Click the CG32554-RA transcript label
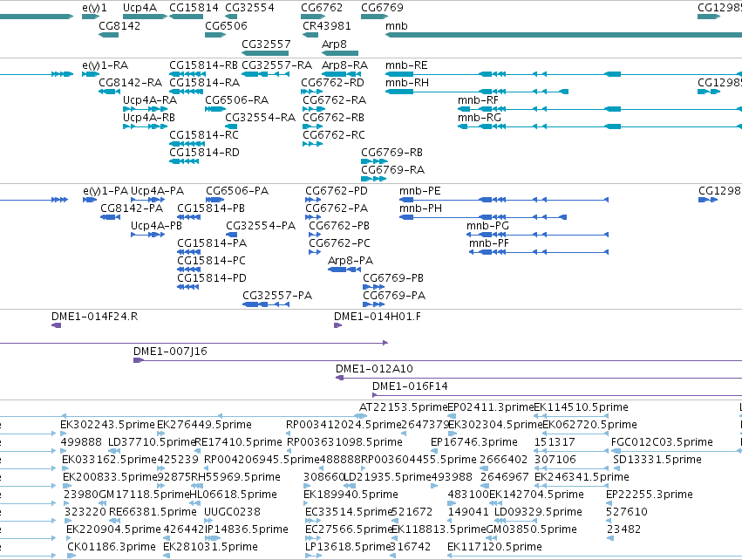This screenshot has width=742, height=560. pos(261,118)
